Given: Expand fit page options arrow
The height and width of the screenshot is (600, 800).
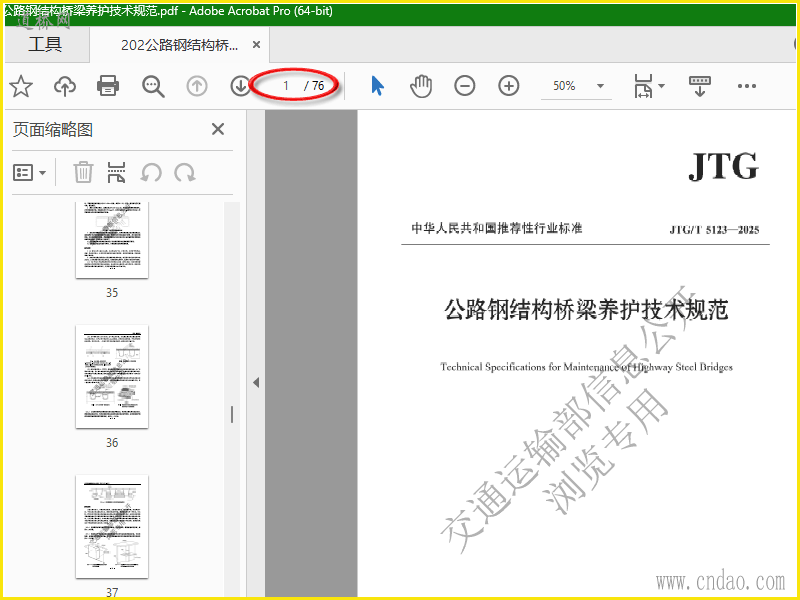Looking at the screenshot, I should (x=662, y=86).
